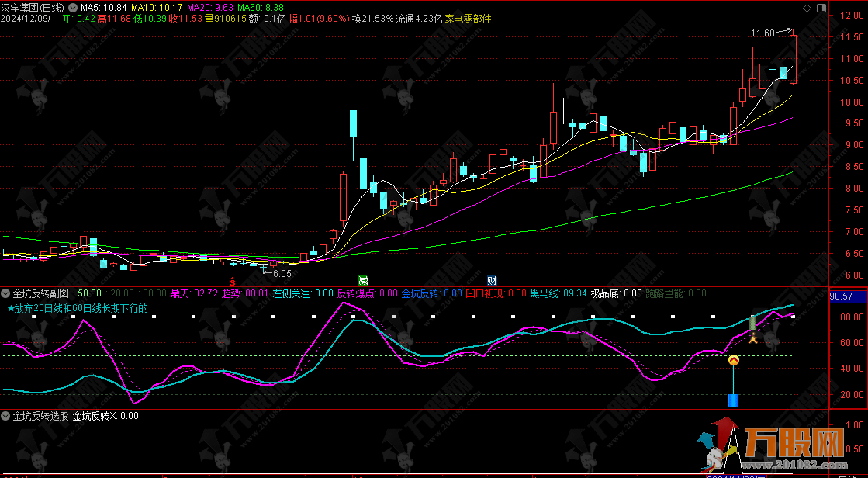Click the orange person signal icon

[753, 338]
